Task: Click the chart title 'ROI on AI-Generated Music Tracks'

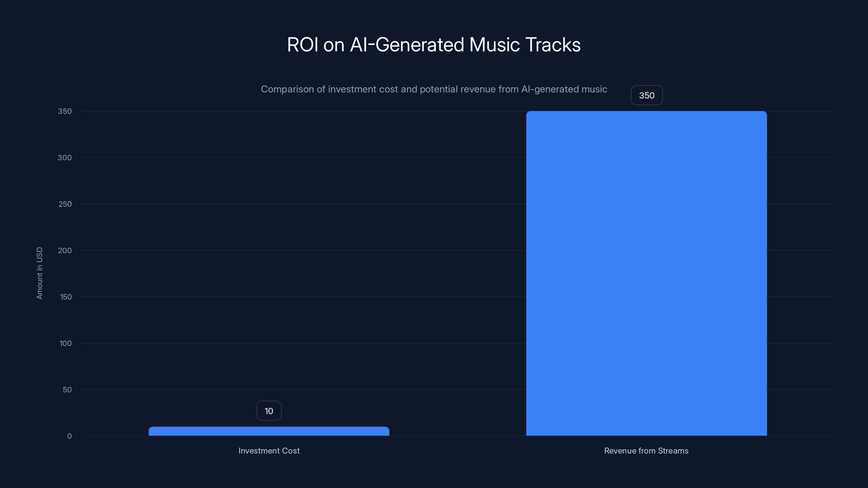Action: click(x=434, y=45)
